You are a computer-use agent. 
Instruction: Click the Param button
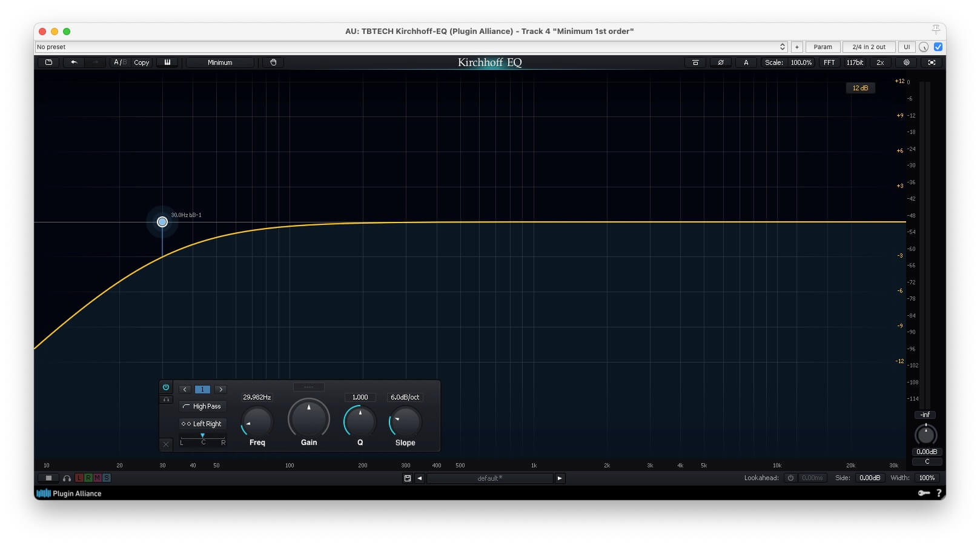[x=823, y=47]
